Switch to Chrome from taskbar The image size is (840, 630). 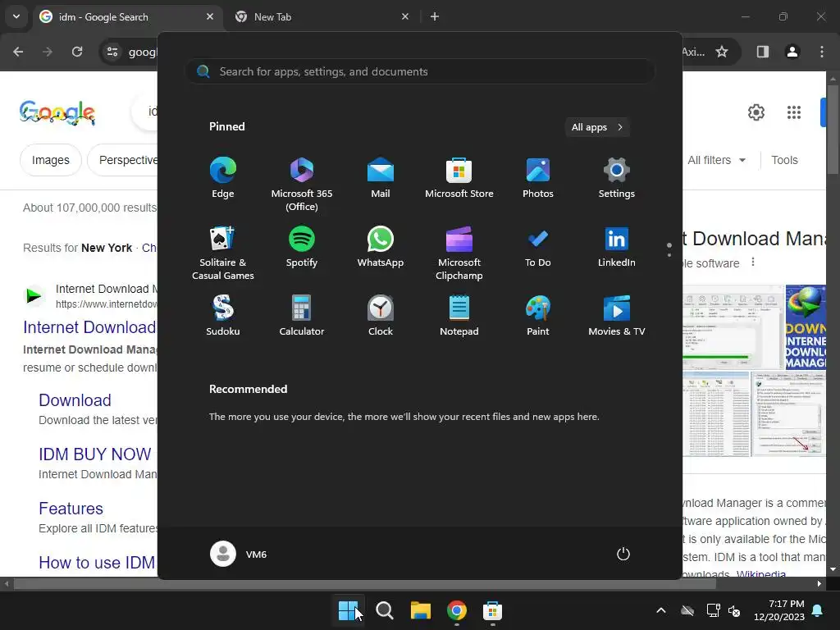point(456,610)
